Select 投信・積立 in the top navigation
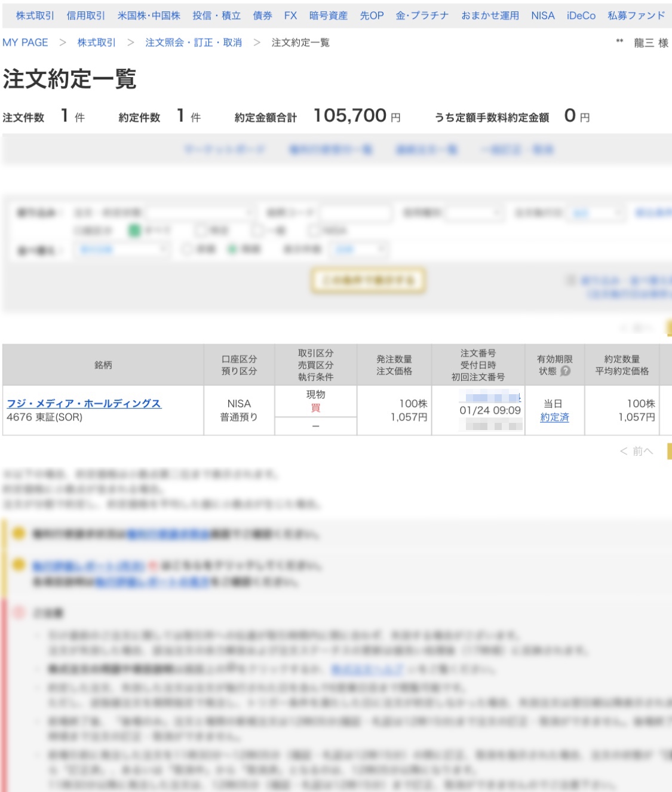Viewport: 672px width, 792px height. [216, 16]
